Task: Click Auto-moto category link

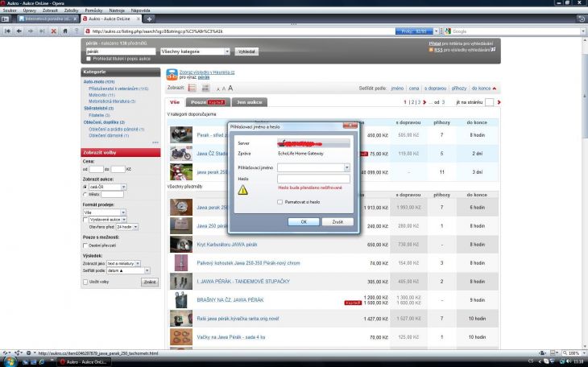Action: (99, 81)
